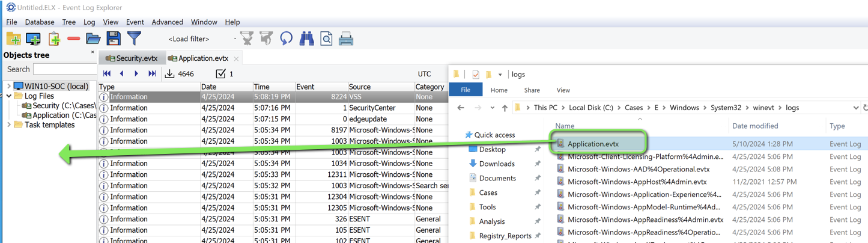Viewport: 868px width, 243px height.
Task: Select the VSS event 8224 row
Action: click(273, 97)
